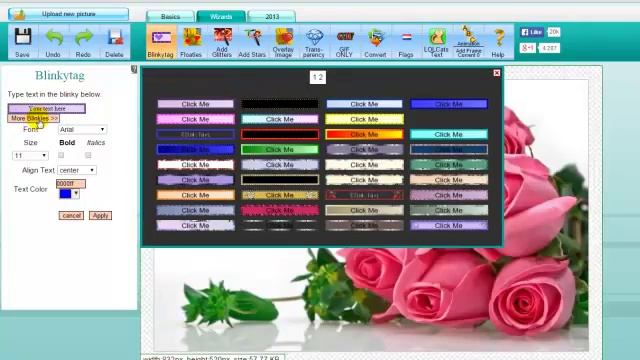
Task: Open the Font dropdown showing Arial
Action: pyautogui.click(x=82, y=129)
